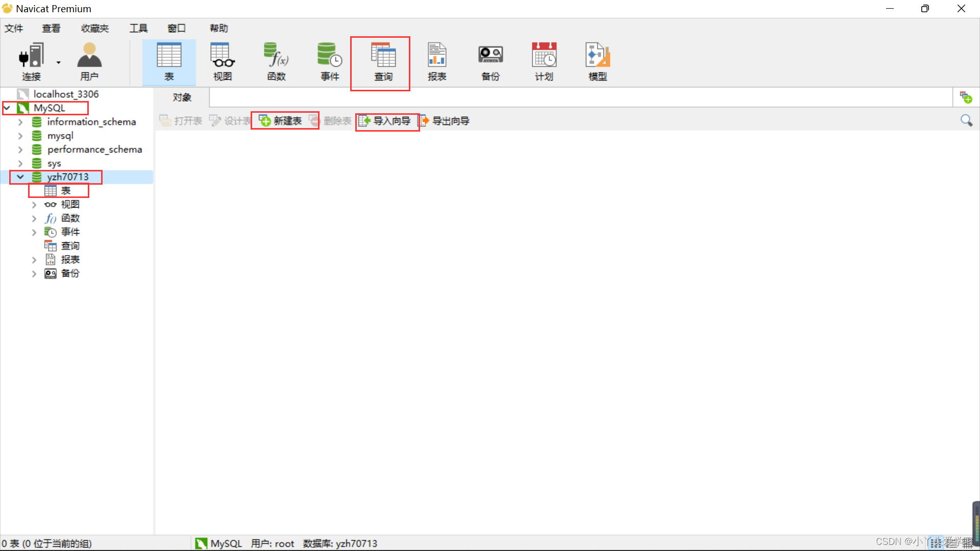Open the Connection dropdown arrow
Image resolution: width=980 pixels, height=551 pixels.
pyautogui.click(x=58, y=63)
